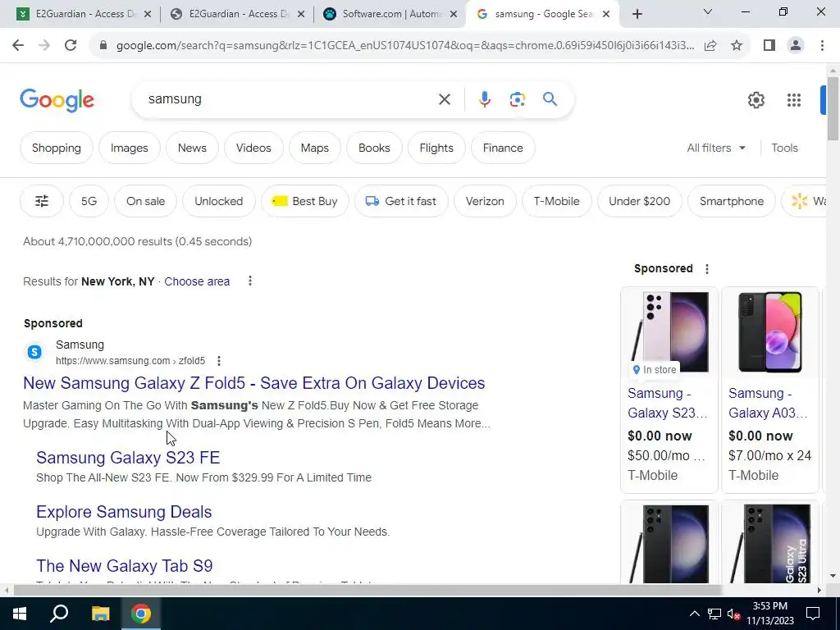Clear the search box with X
Image resolution: width=840 pixels, height=630 pixels.
[x=444, y=99]
